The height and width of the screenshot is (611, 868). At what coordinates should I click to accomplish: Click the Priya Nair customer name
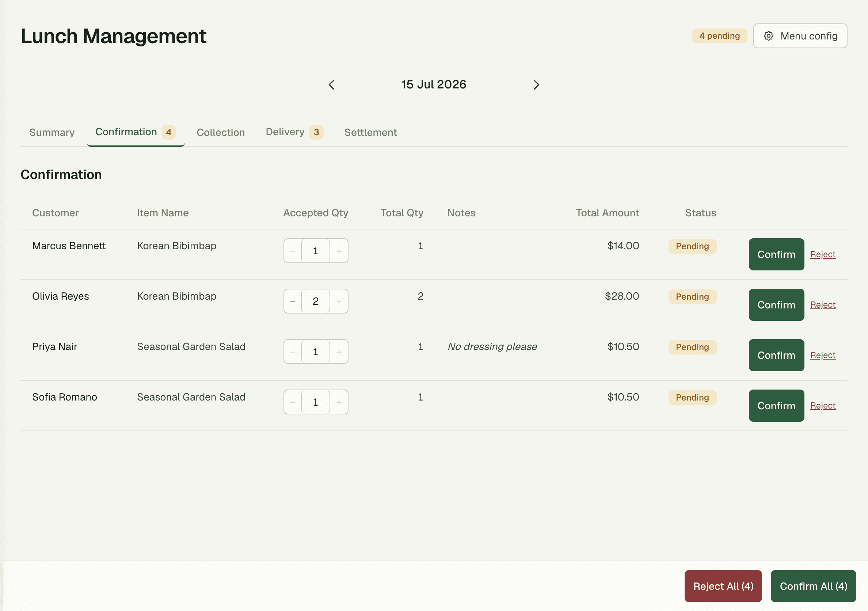click(54, 347)
